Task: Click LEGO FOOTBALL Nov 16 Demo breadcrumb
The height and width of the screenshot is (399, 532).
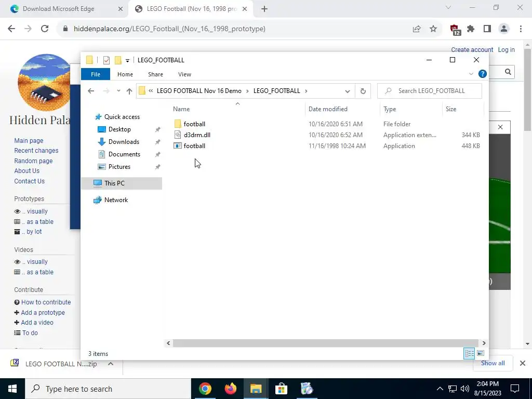Action: tap(199, 91)
